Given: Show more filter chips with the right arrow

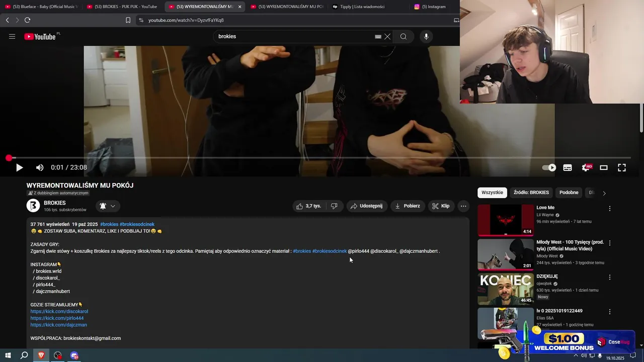Looking at the screenshot, I should (604, 193).
